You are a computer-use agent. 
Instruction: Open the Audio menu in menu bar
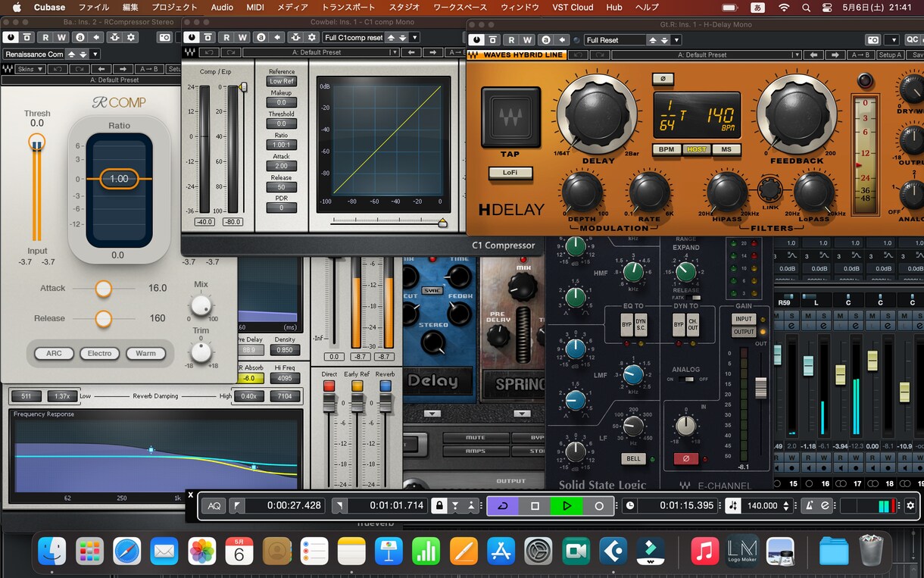click(222, 7)
